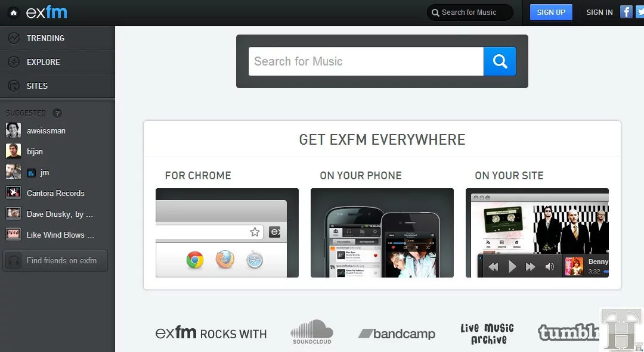Viewport: 644px width, 352px height.
Task: Sign in with the Twitter icon
Action: coord(640,11)
